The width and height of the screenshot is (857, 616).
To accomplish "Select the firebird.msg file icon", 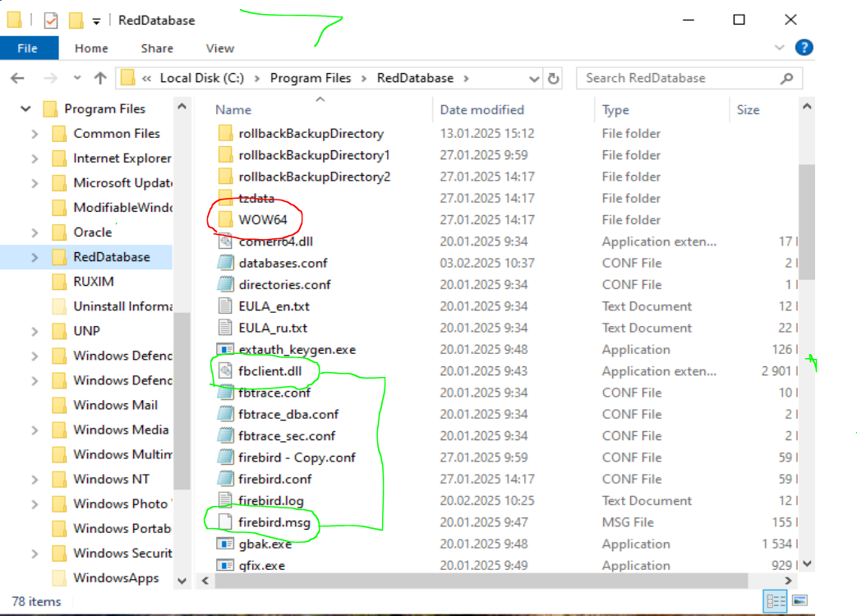I will pos(225,522).
